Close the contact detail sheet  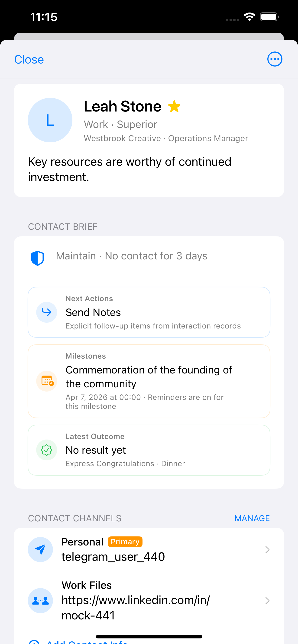pos(29,60)
